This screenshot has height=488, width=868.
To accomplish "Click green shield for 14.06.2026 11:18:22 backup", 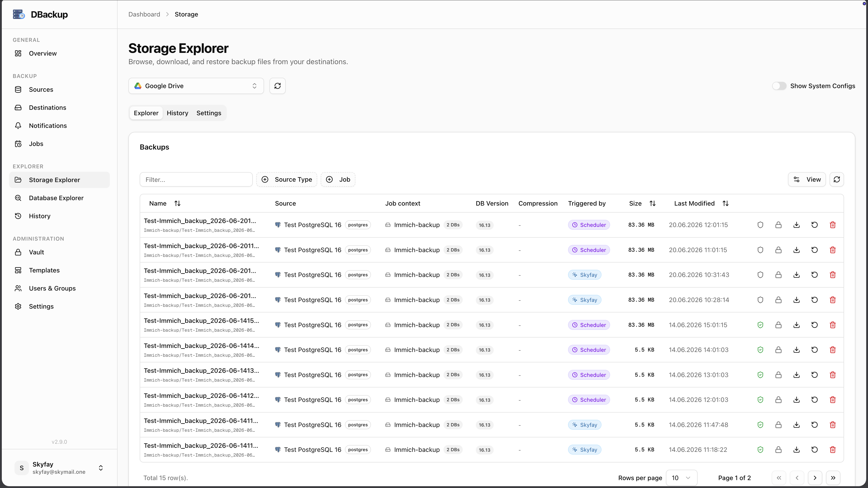I will pos(760,450).
